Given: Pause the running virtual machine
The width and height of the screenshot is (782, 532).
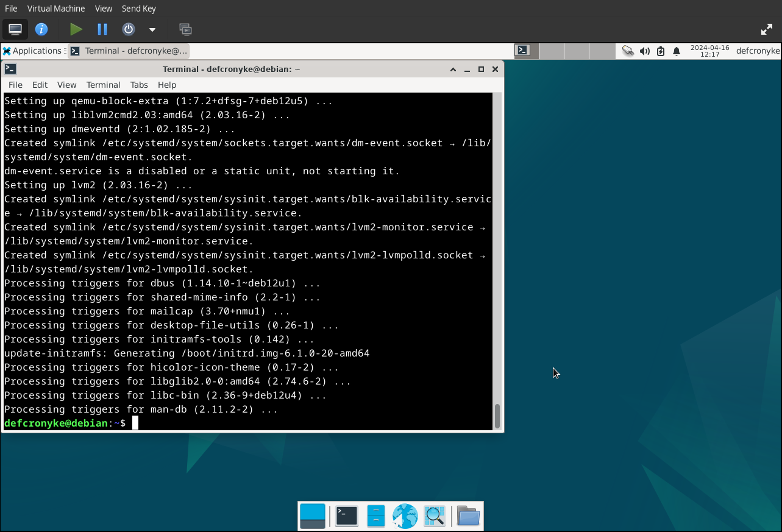Looking at the screenshot, I should pyautogui.click(x=101, y=29).
